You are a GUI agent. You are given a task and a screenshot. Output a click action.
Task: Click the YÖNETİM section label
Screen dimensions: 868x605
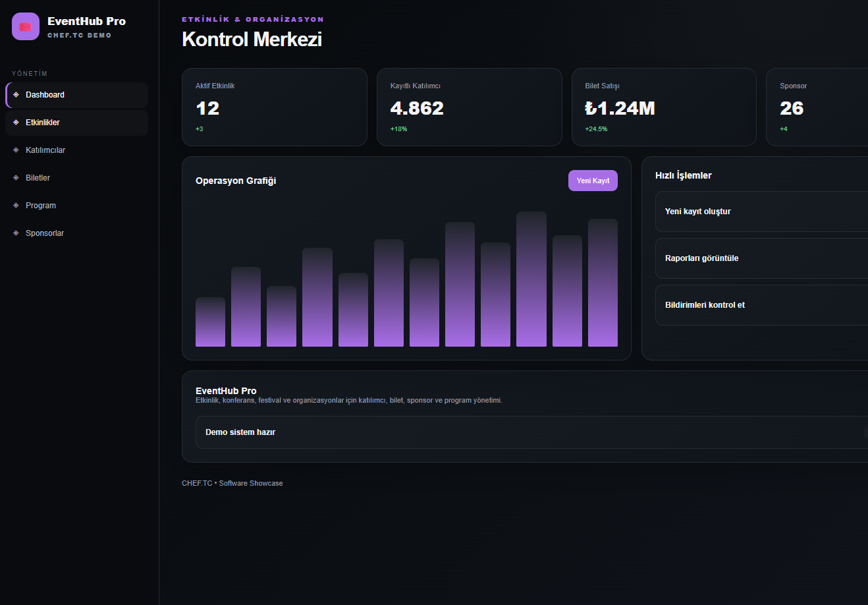pyautogui.click(x=30, y=74)
